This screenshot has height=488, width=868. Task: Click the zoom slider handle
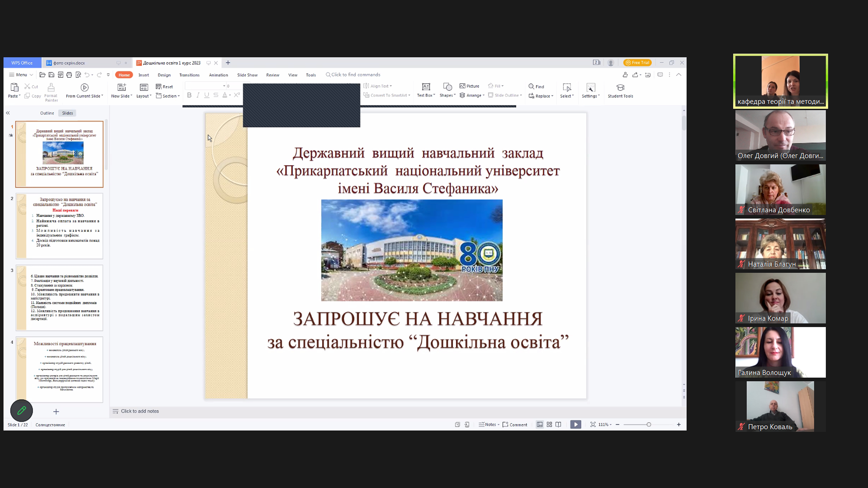pyautogui.click(x=649, y=424)
